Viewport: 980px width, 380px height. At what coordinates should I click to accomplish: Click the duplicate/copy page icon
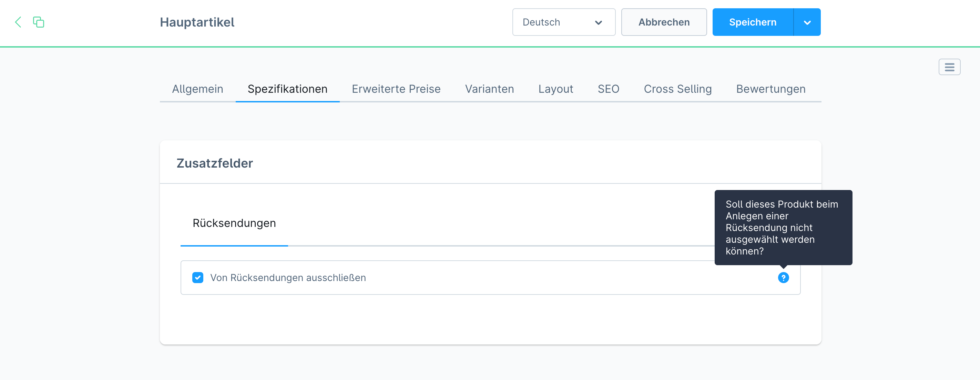pyautogui.click(x=39, y=22)
